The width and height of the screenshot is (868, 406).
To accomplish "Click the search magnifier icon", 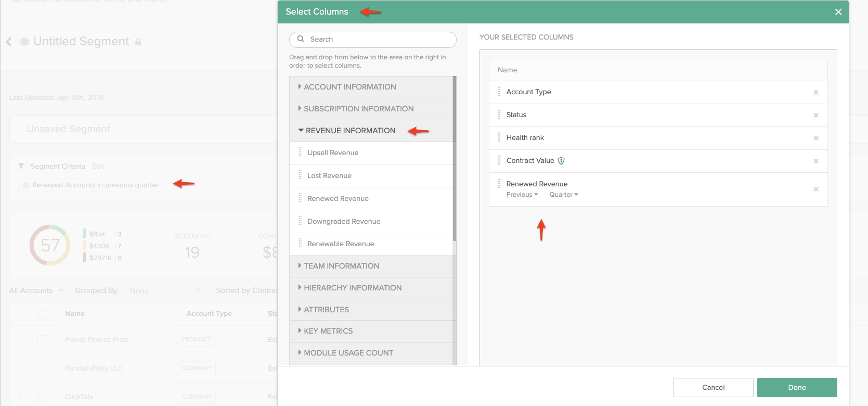I will pos(301,39).
